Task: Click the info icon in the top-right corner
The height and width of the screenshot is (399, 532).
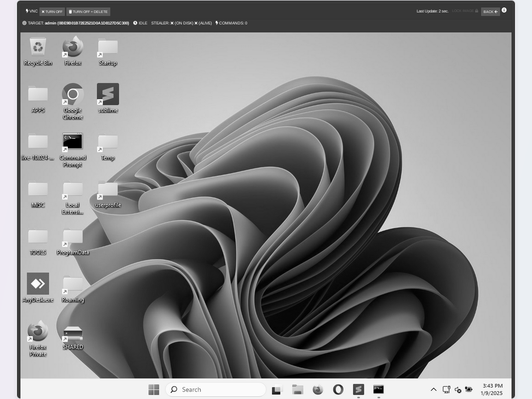Action: coord(505,10)
